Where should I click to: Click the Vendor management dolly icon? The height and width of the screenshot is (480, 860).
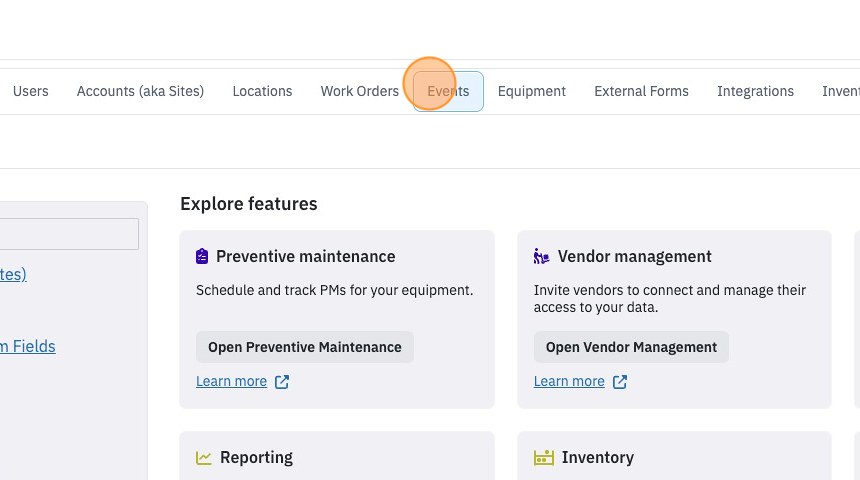tap(541, 256)
